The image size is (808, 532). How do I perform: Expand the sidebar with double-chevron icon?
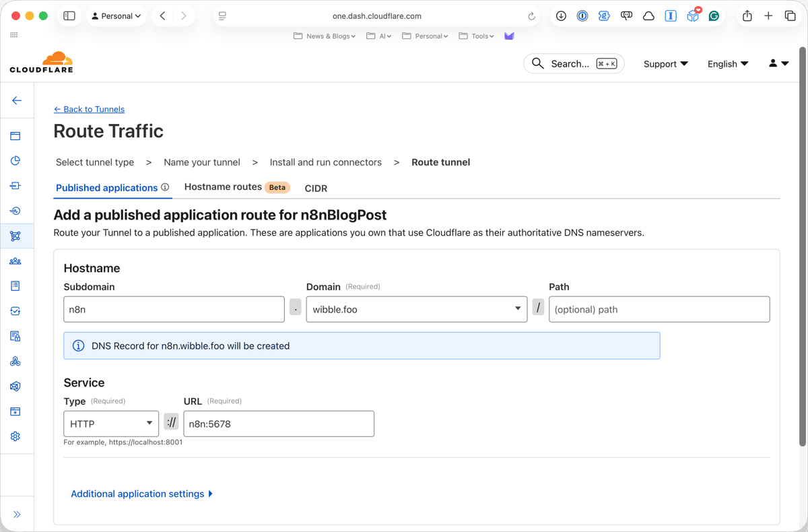tap(17, 514)
